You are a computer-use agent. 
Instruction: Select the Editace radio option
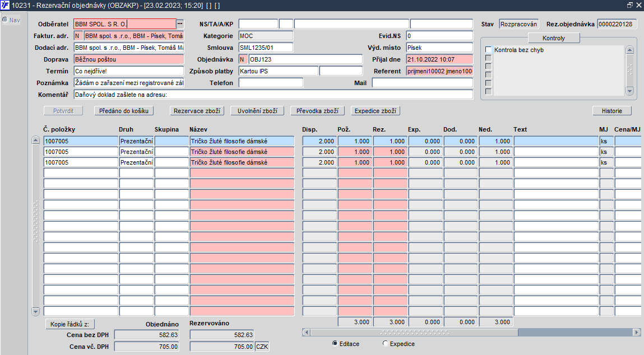pyautogui.click(x=335, y=343)
